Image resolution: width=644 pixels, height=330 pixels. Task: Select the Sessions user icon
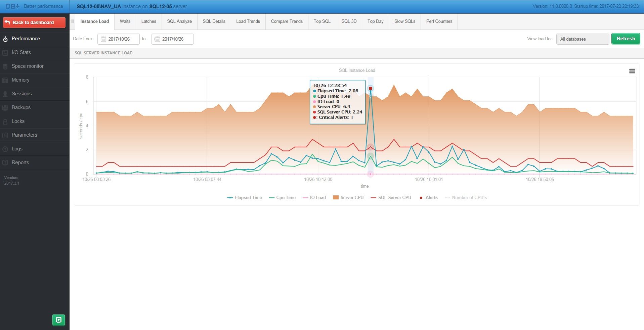(5, 94)
